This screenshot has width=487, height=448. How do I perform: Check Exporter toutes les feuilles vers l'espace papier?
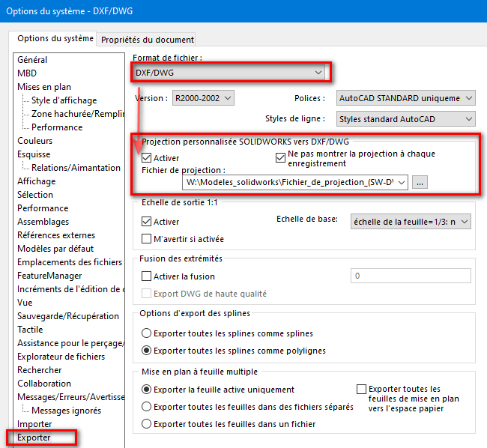(362, 390)
